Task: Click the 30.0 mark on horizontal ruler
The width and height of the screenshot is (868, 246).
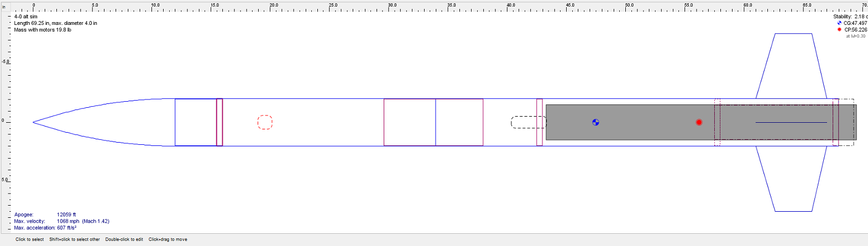Action: [x=392, y=6]
